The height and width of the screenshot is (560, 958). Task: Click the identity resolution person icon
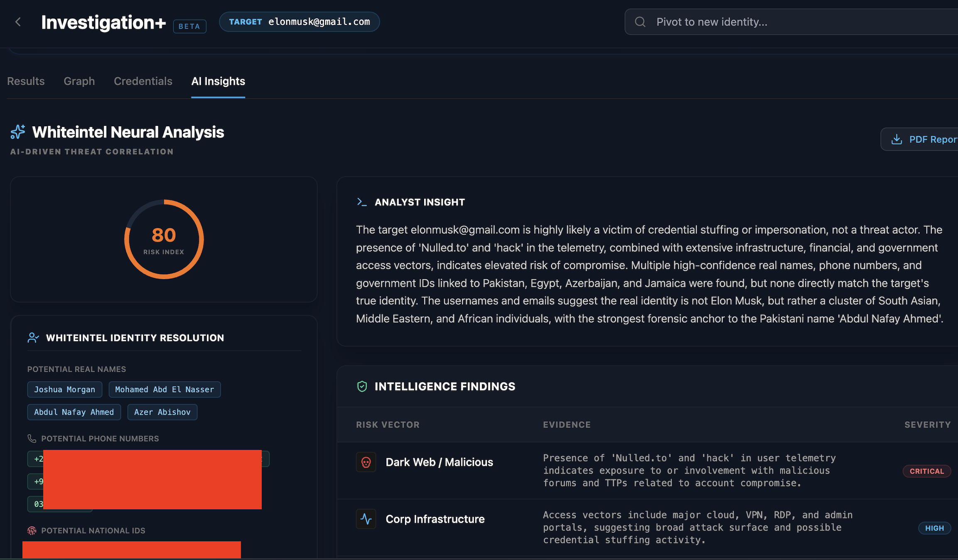[33, 338]
